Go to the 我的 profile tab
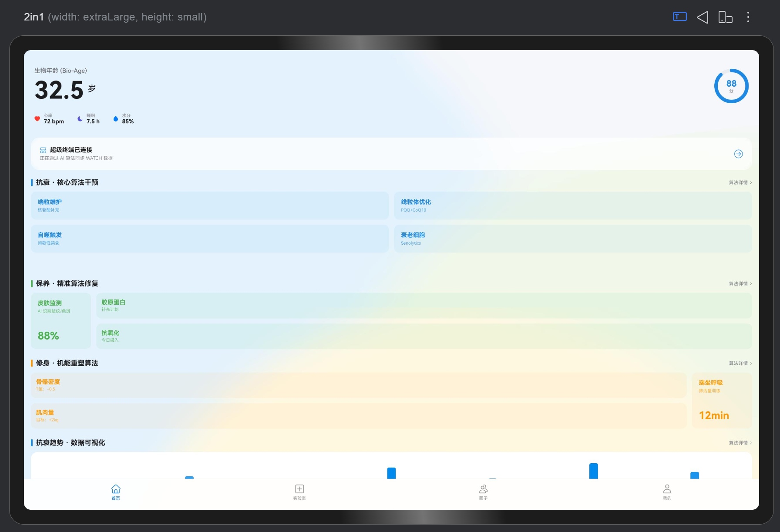This screenshot has height=532, width=780. pos(667,492)
